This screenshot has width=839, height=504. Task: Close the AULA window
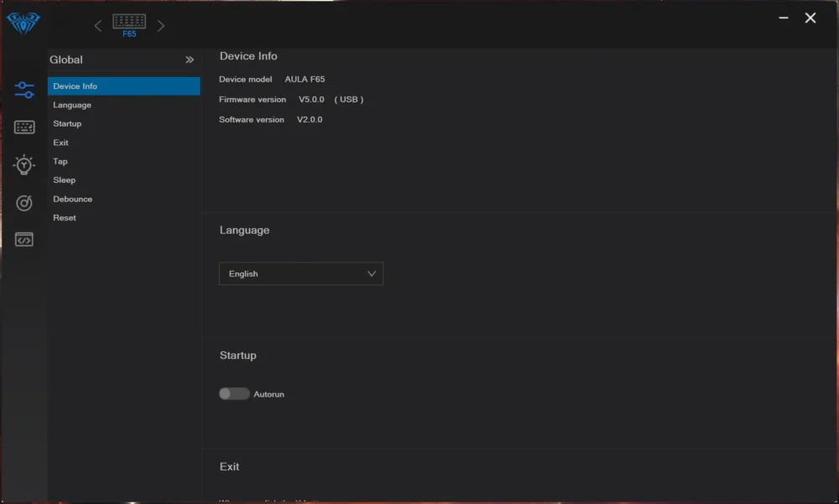pyautogui.click(x=810, y=18)
